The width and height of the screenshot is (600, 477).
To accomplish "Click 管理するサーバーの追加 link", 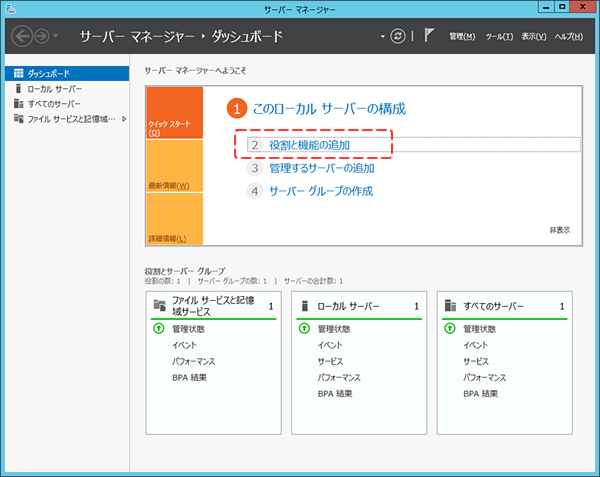I will (x=322, y=168).
